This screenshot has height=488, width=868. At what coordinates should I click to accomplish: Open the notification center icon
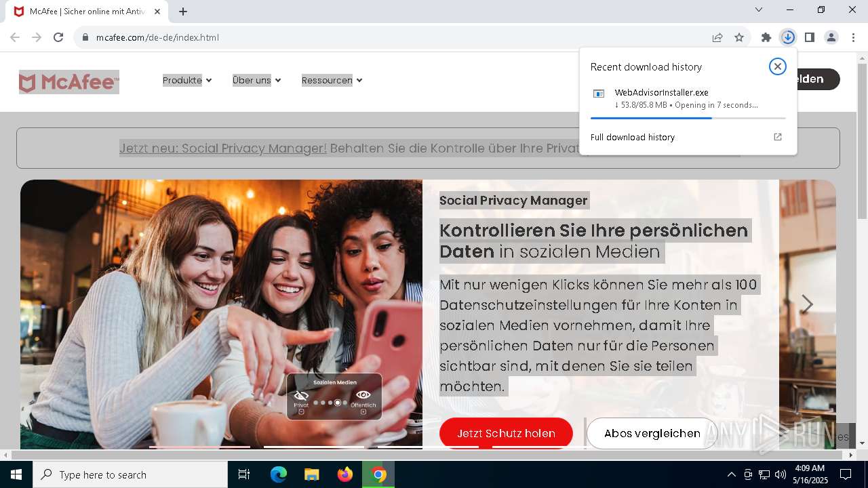point(846,474)
